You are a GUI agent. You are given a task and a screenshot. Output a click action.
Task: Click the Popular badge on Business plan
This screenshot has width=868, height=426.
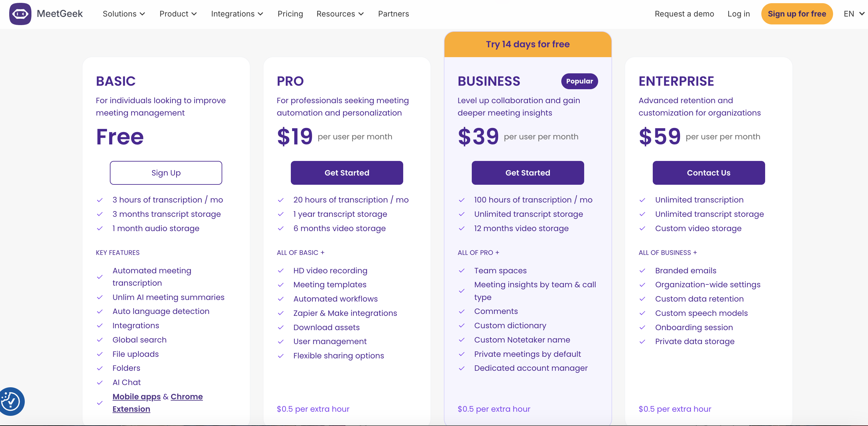point(579,81)
